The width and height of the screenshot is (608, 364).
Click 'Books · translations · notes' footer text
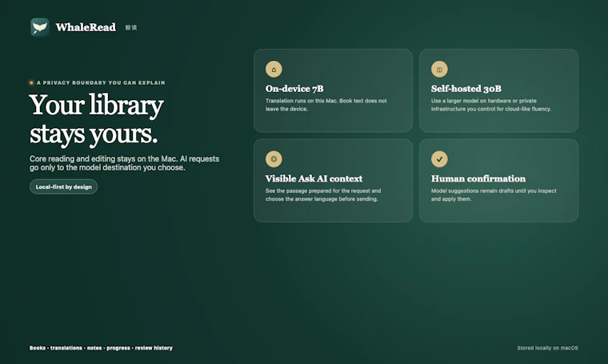tap(101, 348)
